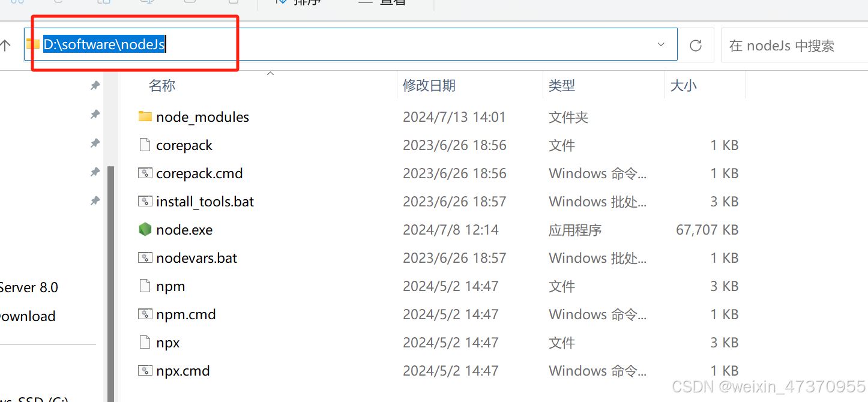
Task: Click the nodevars.bat file icon
Action: click(145, 258)
